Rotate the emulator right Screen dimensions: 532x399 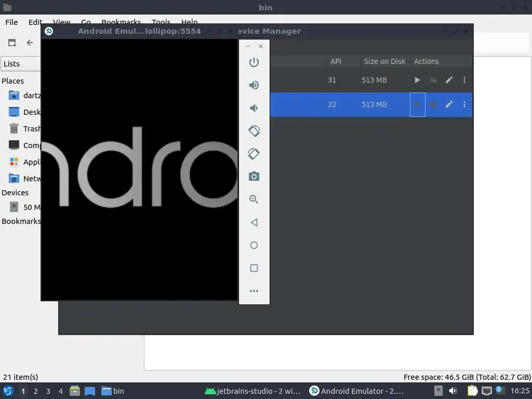pyautogui.click(x=254, y=154)
